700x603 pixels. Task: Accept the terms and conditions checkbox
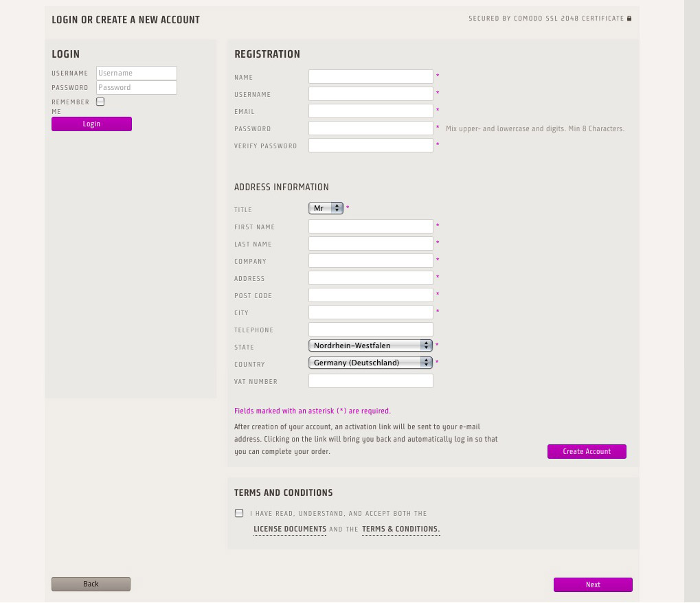coord(239,513)
